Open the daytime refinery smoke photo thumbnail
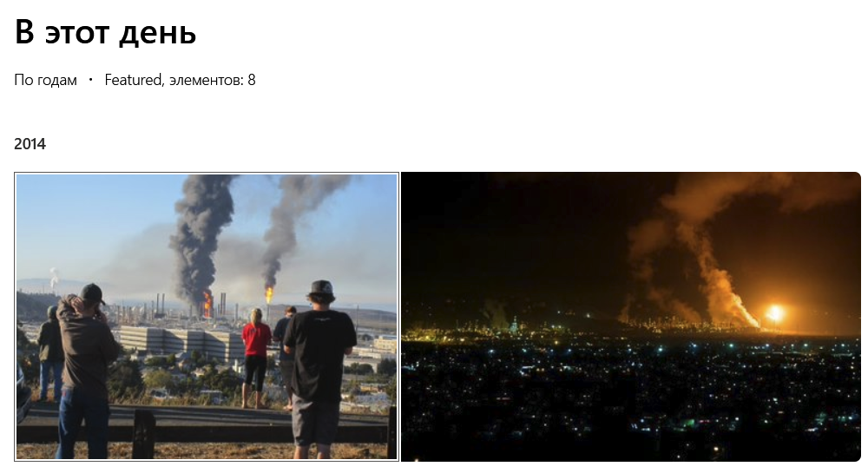The height and width of the screenshot is (473, 868). (x=207, y=317)
